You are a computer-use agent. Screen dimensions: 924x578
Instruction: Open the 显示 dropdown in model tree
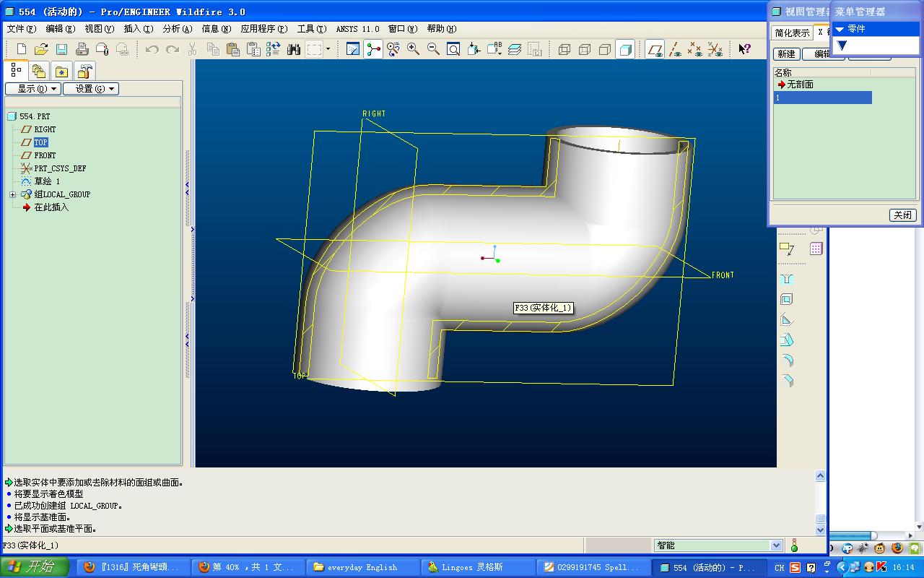click(x=32, y=89)
